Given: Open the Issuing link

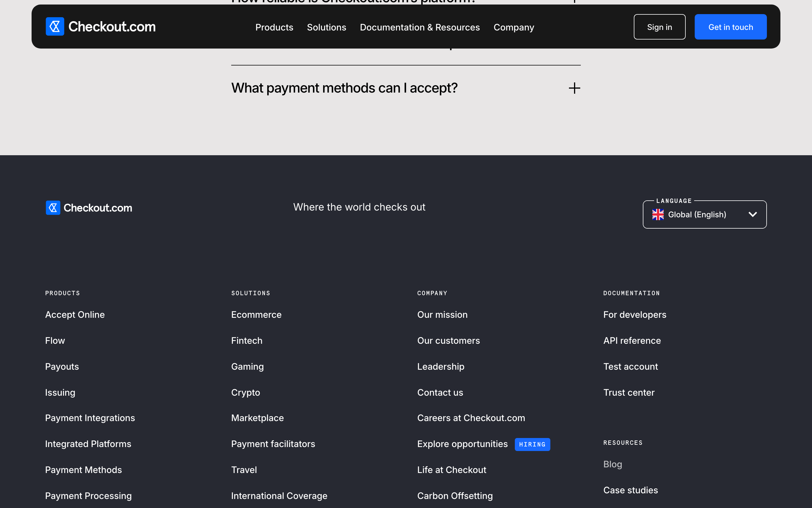Looking at the screenshot, I should tap(60, 392).
